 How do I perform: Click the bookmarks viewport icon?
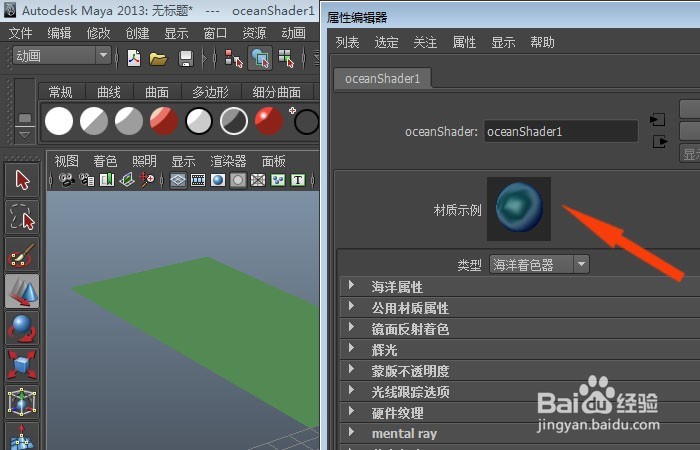pos(107,180)
